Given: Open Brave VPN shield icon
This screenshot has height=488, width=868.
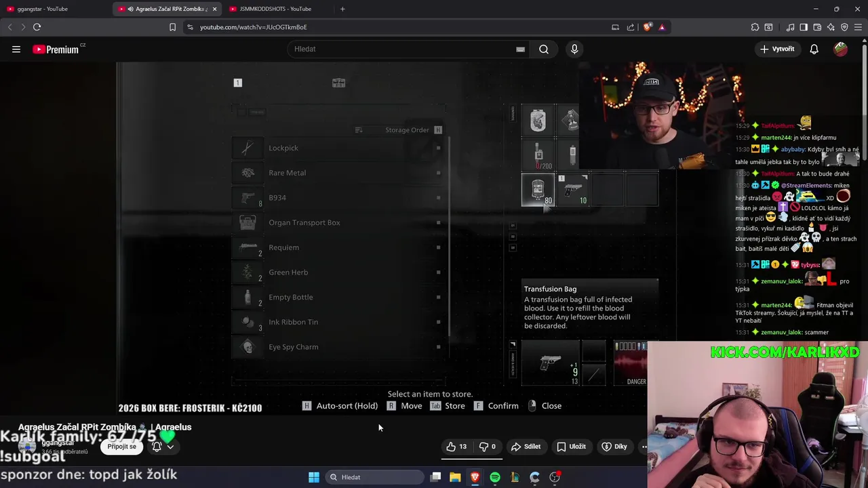Looking at the screenshot, I should tap(844, 27).
